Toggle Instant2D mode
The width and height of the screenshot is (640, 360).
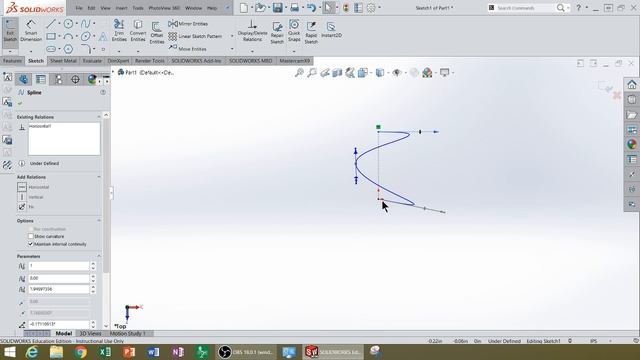point(331,30)
